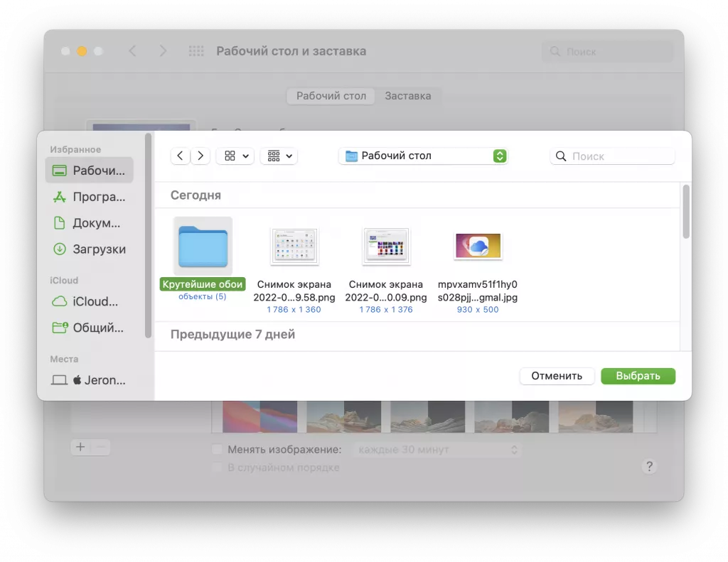Click the green Выбрать button
This screenshot has height=562, width=728.
tap(638, 376)
